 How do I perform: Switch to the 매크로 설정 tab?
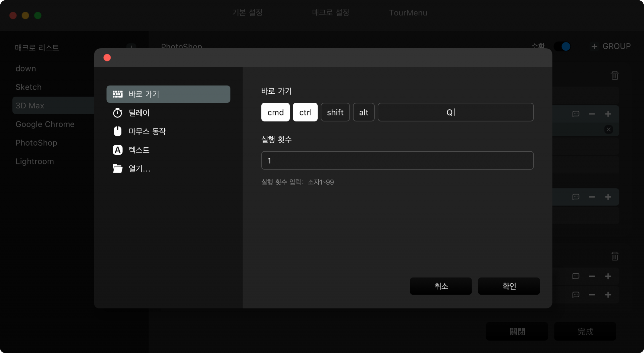(x=330, y=13)
